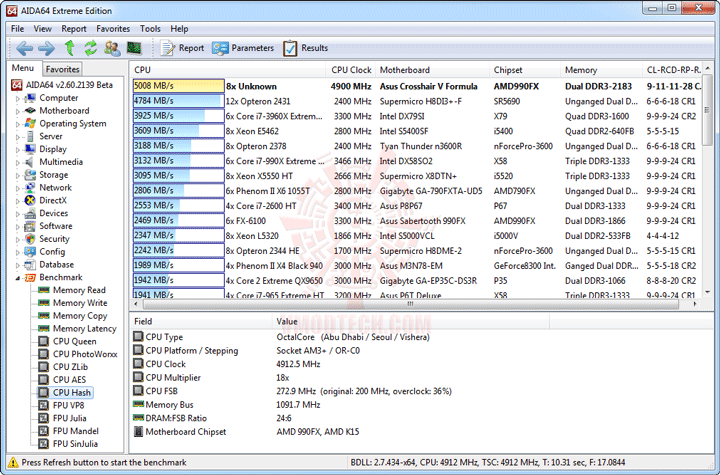Viewport: 720px width, 475px height.
Task: Open the Memory Copy benchmark
Action: (x=80, y=316)
